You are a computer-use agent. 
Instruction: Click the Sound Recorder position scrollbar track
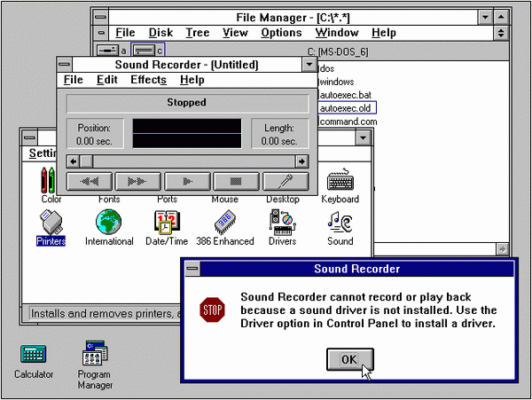click(186, 161)
